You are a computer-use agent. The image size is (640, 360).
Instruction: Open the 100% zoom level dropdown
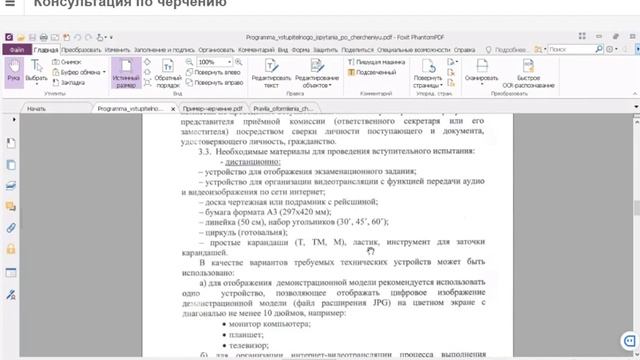point(229,62)
